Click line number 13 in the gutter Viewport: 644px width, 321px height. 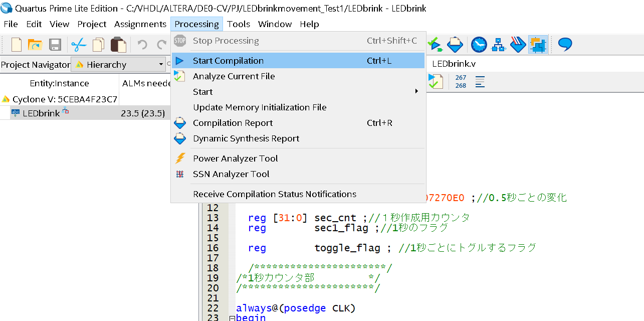point(212,218)
